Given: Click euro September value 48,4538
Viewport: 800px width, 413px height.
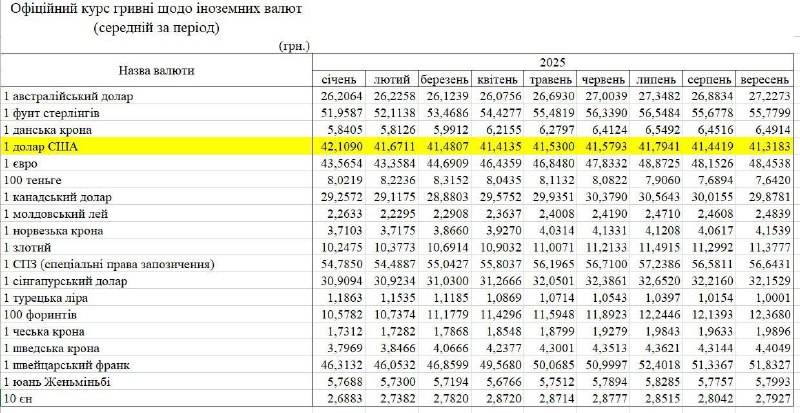Looking at the screenshot, I should 766,164.
